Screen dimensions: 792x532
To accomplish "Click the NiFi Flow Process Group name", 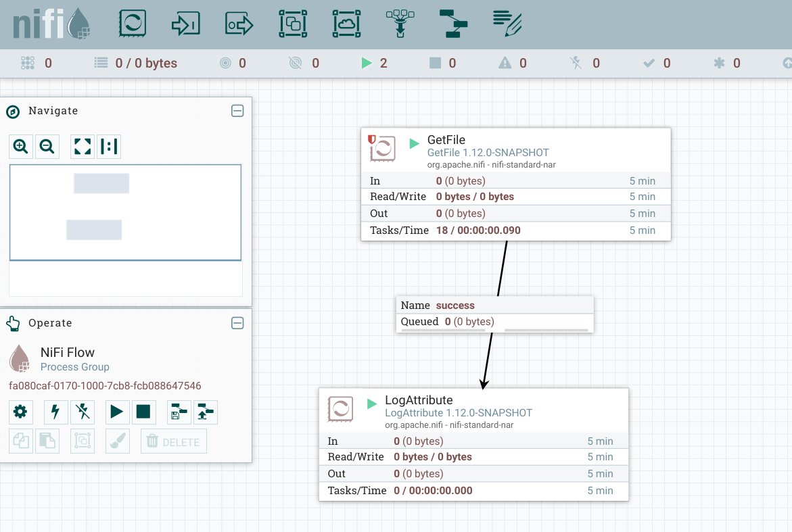I will (68, 352).
